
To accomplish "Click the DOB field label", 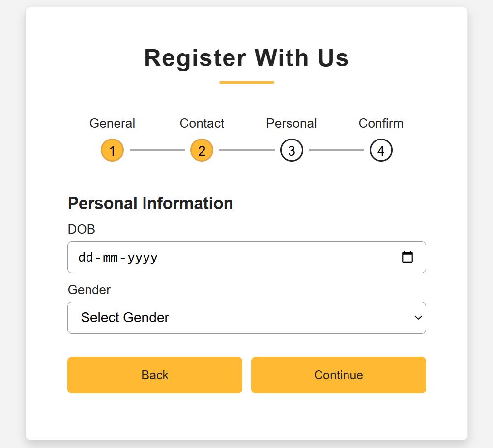I will 82,229.
